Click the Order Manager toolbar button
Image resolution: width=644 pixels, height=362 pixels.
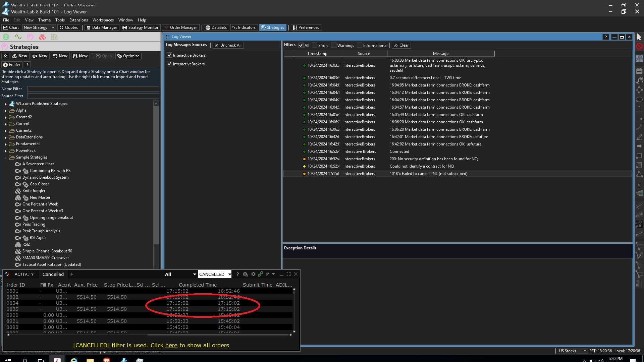pyautogui.click(x=180, y=27)
